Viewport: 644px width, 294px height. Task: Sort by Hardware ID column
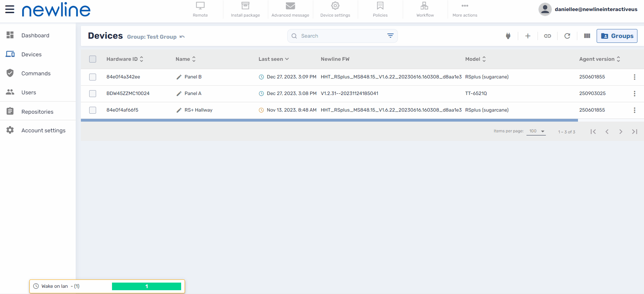(125, 59)
